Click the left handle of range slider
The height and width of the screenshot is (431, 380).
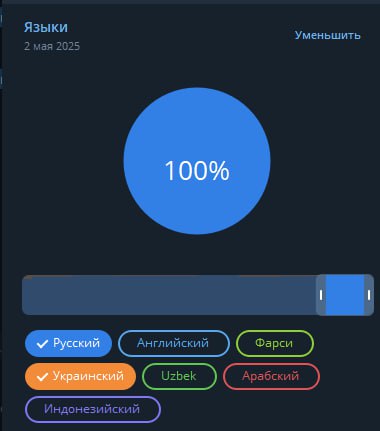click(321, 295)
